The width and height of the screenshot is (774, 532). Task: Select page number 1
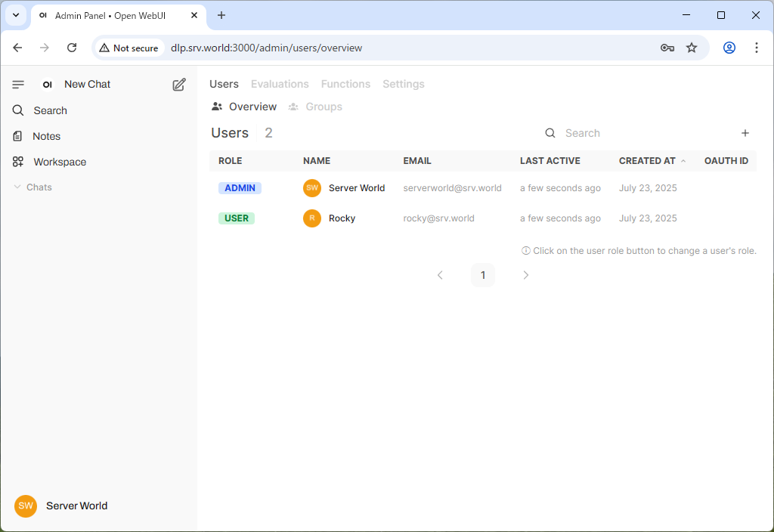[x=483, y=275]
